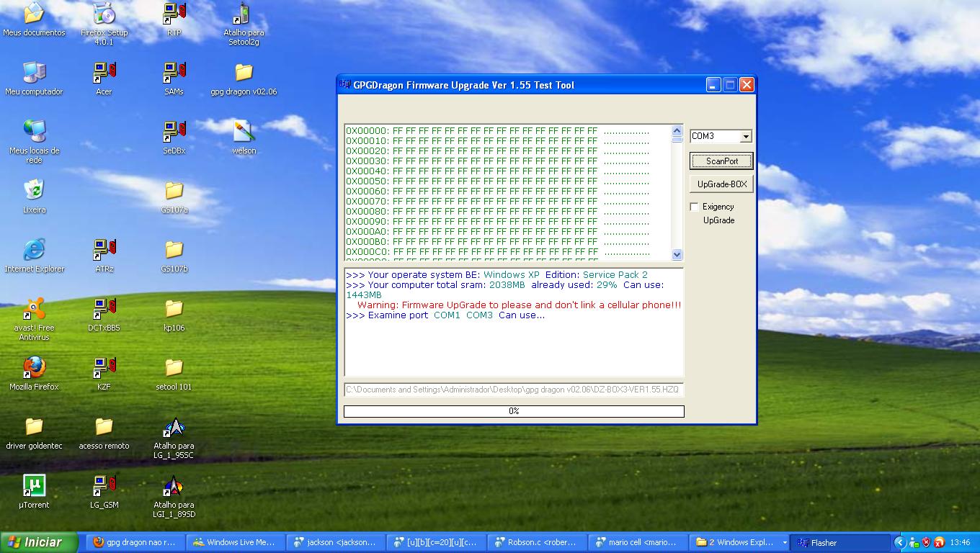Expand the hidden system tray icons
Screen dimensions: 980x553
[x=899, y=542]
